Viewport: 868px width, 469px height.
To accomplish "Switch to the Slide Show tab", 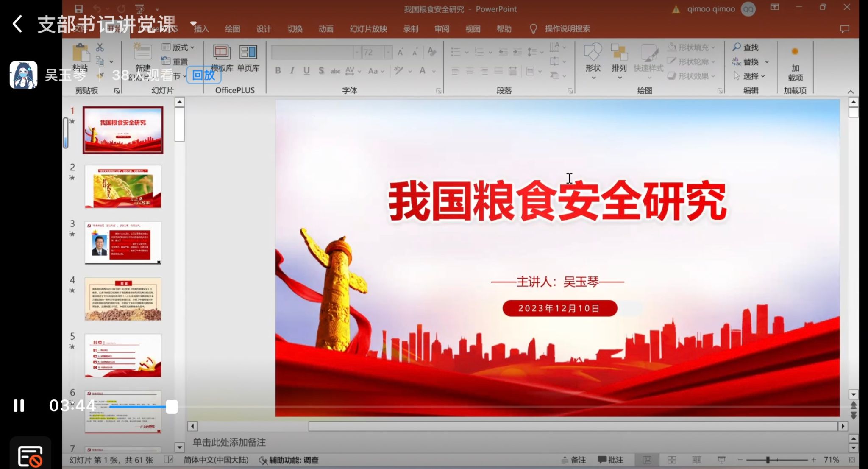I will point(368,29).
